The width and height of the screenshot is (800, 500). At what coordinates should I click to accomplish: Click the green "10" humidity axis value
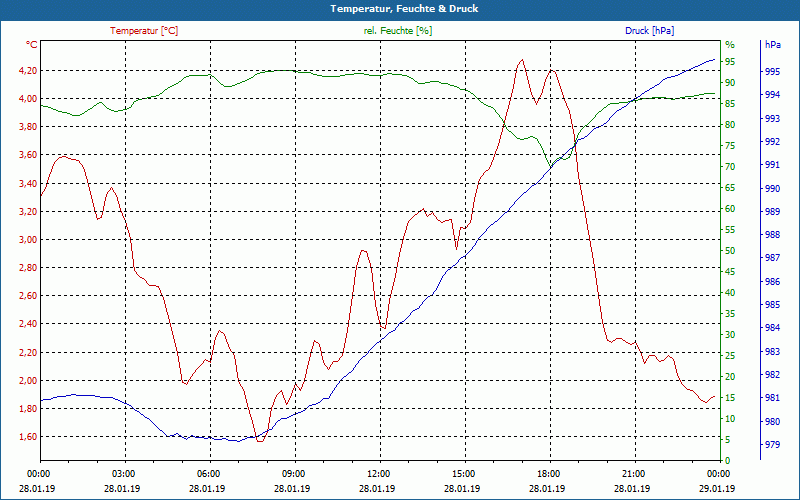pyautogui.click(x=730, y=419)
